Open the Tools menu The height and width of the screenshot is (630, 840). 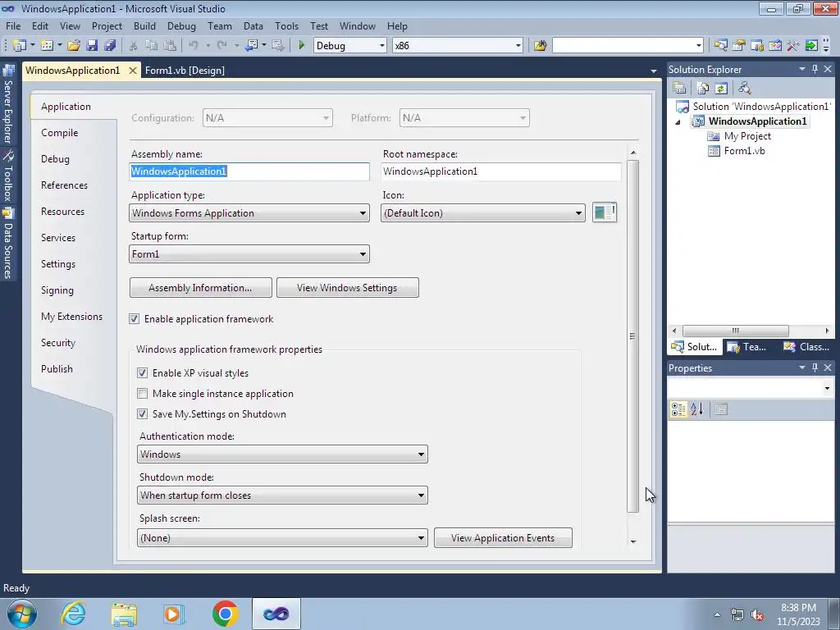coord(286,25)
